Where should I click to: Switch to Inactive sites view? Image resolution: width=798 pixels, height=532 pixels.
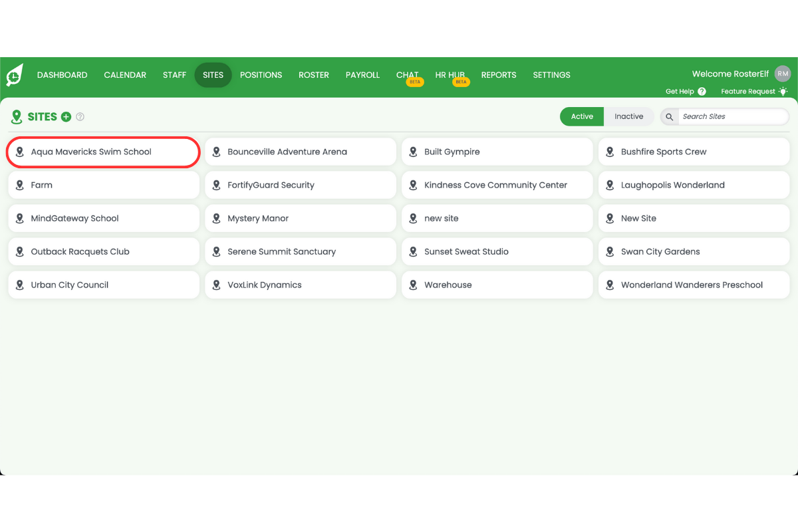(x=628, y=116)
